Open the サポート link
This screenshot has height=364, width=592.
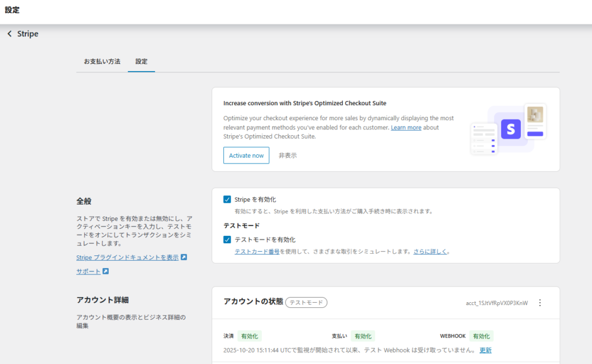click(88, 272)
